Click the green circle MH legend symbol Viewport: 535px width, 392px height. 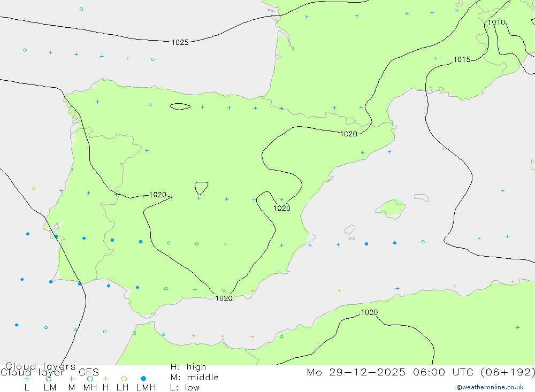click(90, 379)
